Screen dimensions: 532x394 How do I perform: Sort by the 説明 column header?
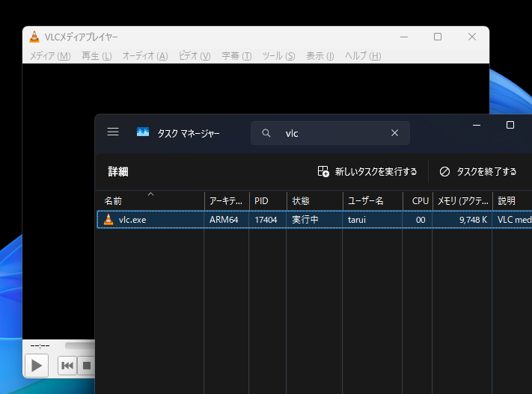(513, 200)
